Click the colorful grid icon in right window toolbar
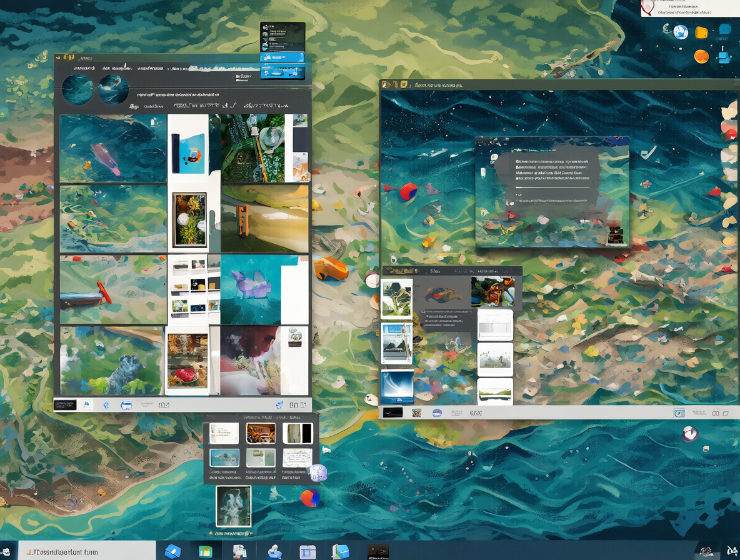The image size is (740, 560). click(x=416, y=412)
